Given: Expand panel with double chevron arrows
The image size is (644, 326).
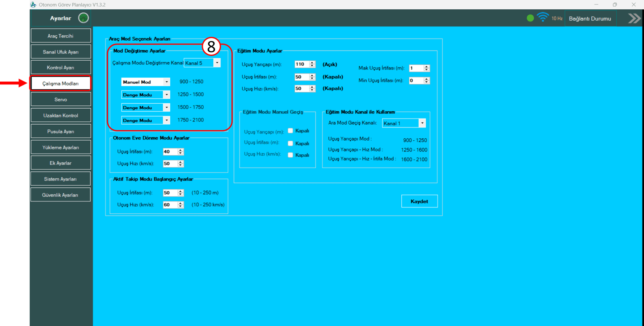Looking at the screenshot, I should click(634, 18).
